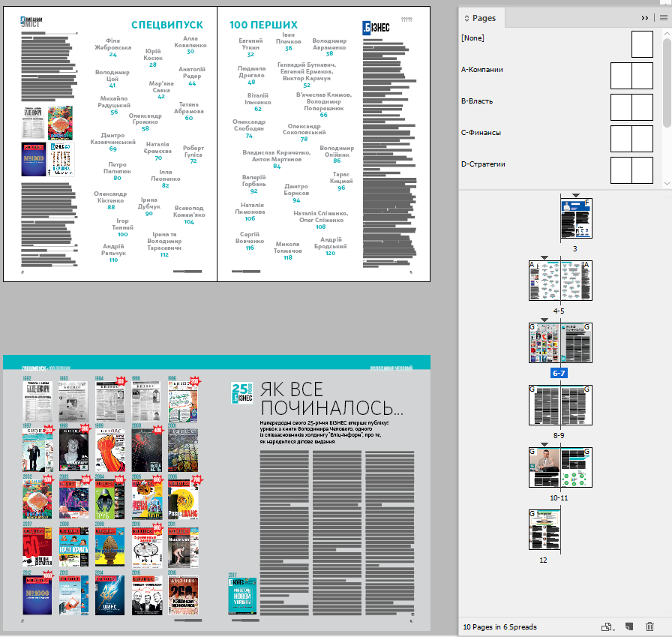Select page 4 thumbnail in Pages panel
Image resolution: width=672 pixels, height=637 pixels.
click(x=544, y=281)
